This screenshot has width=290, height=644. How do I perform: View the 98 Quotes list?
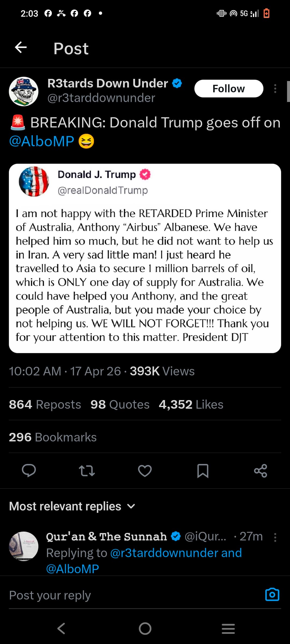click(120, 404)
